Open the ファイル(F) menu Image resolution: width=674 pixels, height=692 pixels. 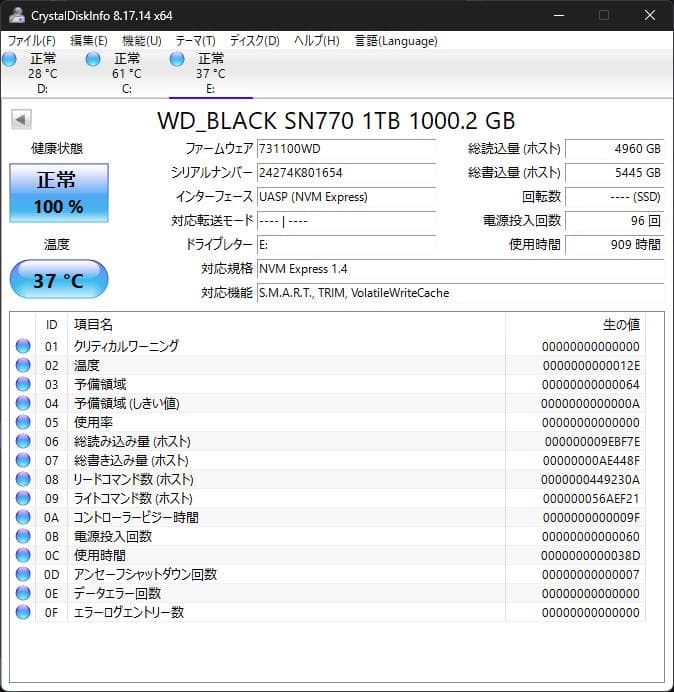click(32, 41)
